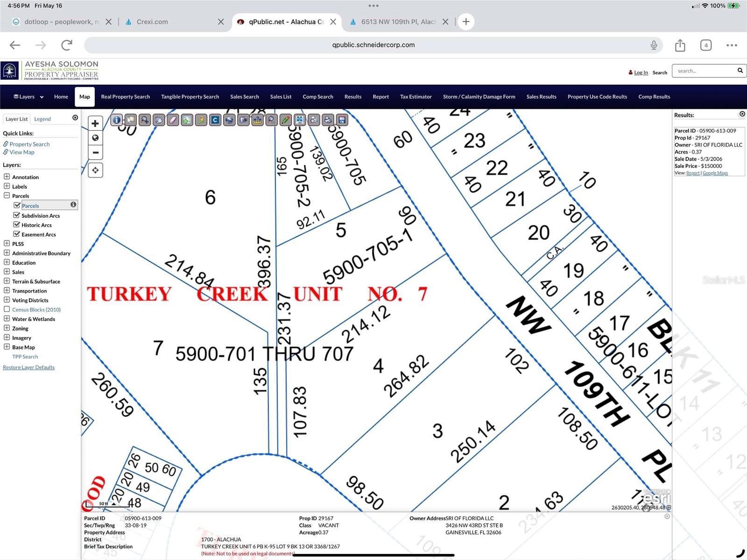Expand the Zoning layer group
Screen dimensions: 747x560
(x=7, y=328)
